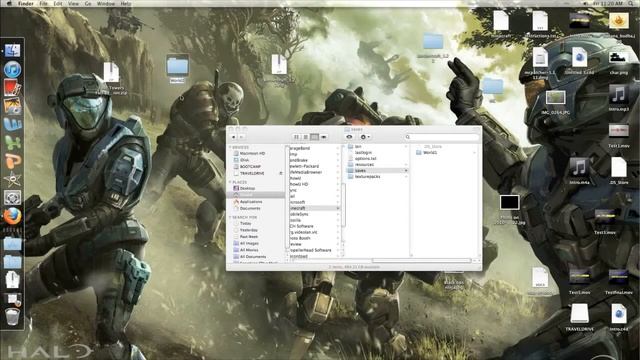The image size is (640, 360).
Task: Switch Finder to column view
Action: 314,137
